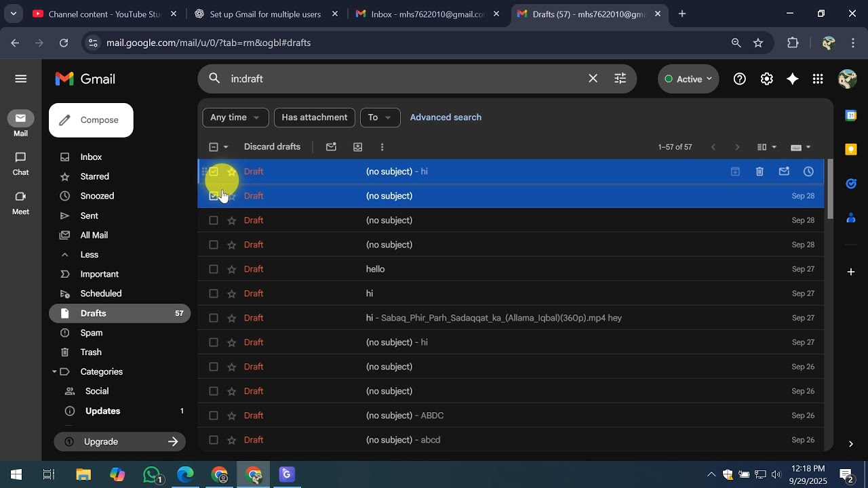
Task: Open the Gmail main menu hamburger icon
Action: point(20,79)
